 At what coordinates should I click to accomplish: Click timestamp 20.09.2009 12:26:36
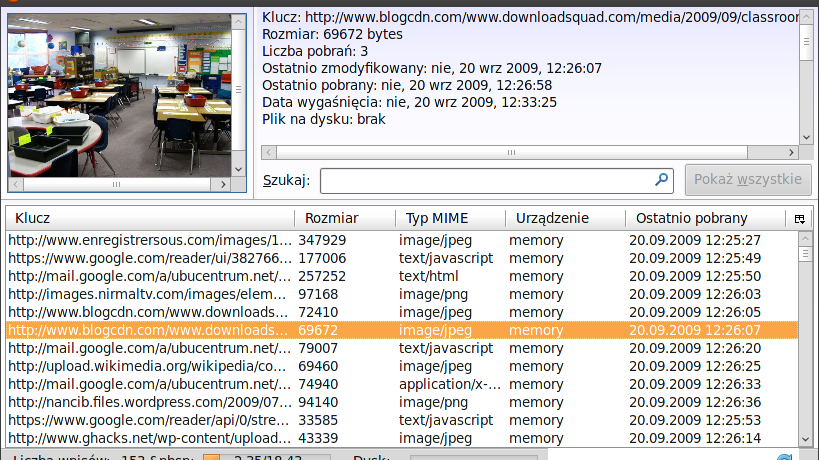click(695, 403)
